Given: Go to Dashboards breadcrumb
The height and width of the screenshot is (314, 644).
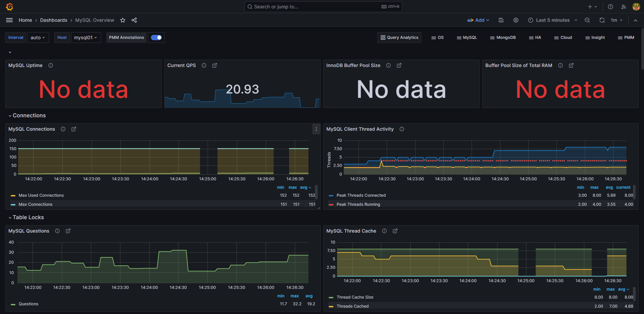Looking at the screenshot, I should pos(54,20).
